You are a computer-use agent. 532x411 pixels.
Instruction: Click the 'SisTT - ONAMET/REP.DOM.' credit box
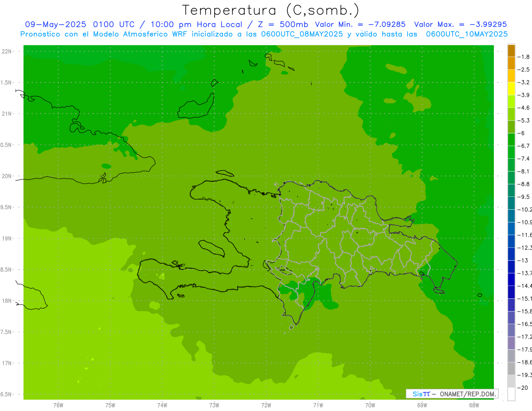coord(452,394)
